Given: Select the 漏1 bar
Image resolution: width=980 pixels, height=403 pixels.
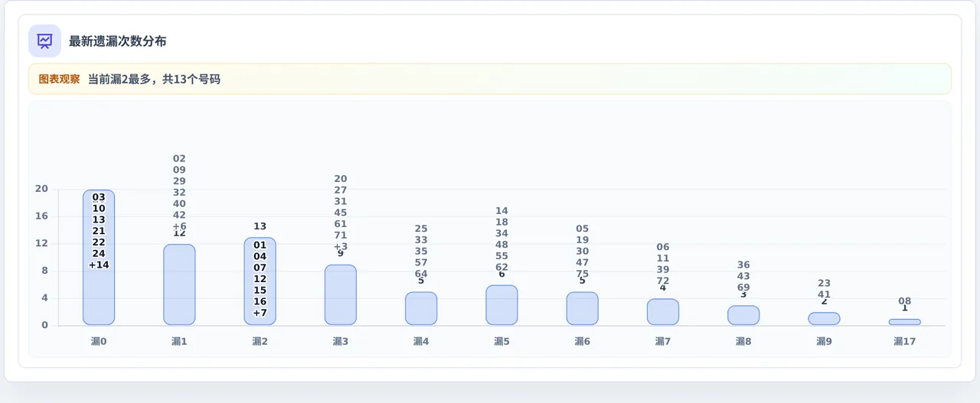Looking at the screenshot, I should click(x=179, y=284).
